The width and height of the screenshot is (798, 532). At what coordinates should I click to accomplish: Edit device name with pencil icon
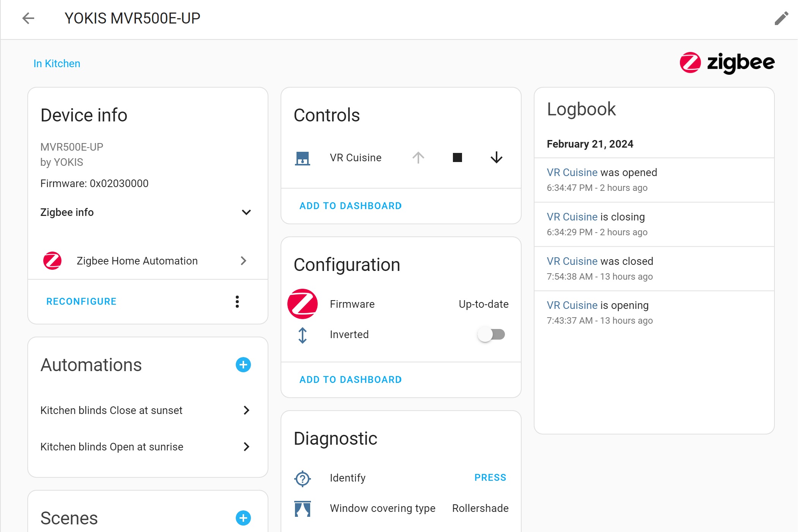(x=781, y=18)
